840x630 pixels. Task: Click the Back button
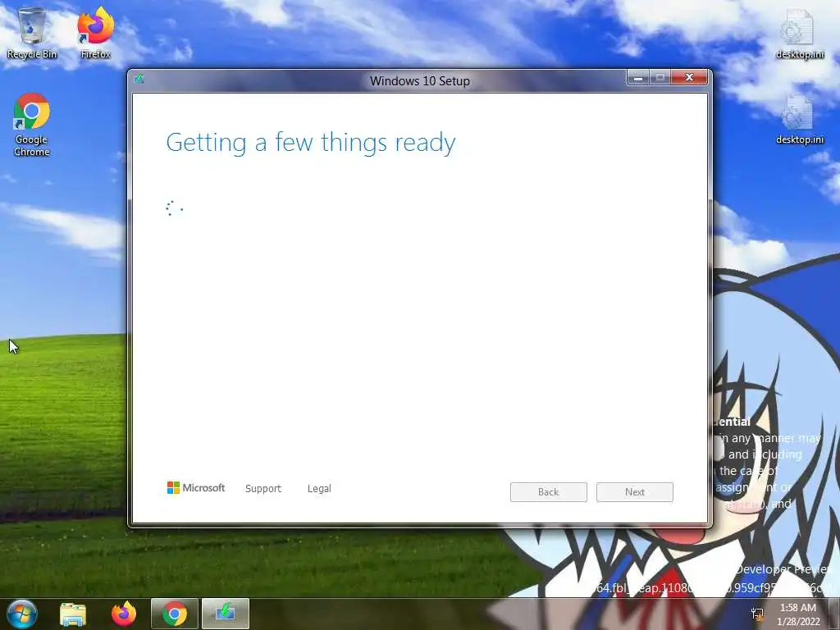click(549, 492)
